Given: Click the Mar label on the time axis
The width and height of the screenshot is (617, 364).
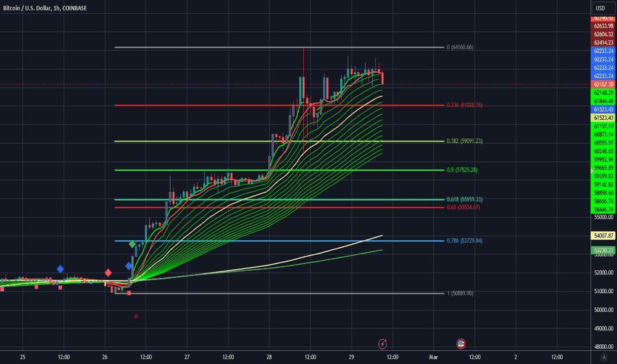Looking at the screenshot, I should (433, 357).
